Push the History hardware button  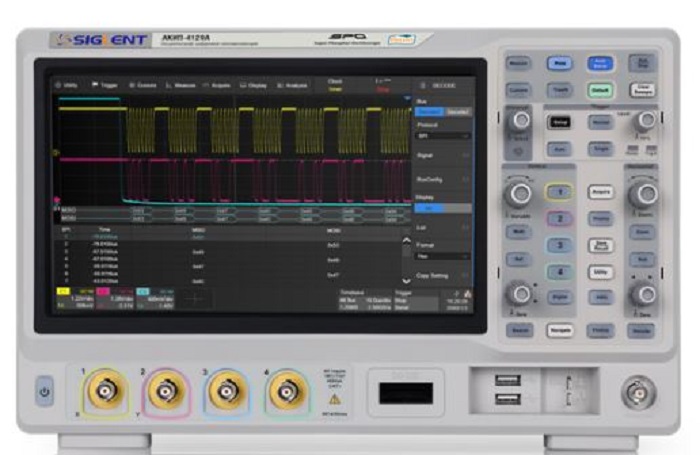600,330
